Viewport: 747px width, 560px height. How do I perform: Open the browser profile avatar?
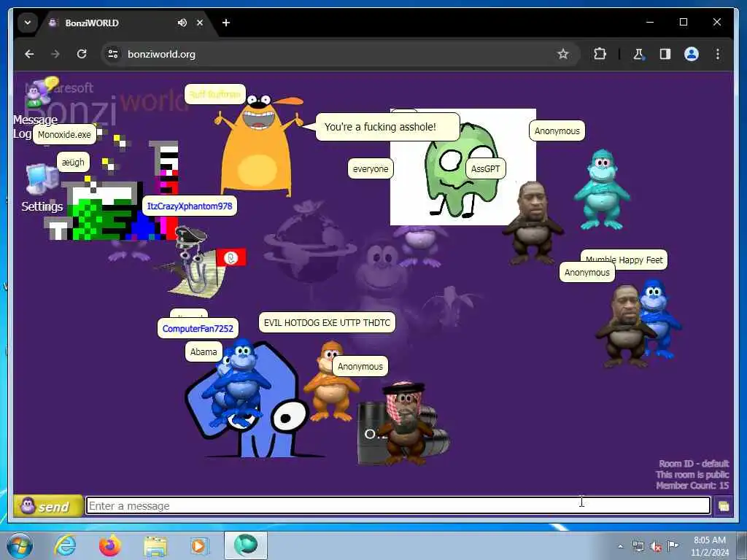click(x=692, y=54)
